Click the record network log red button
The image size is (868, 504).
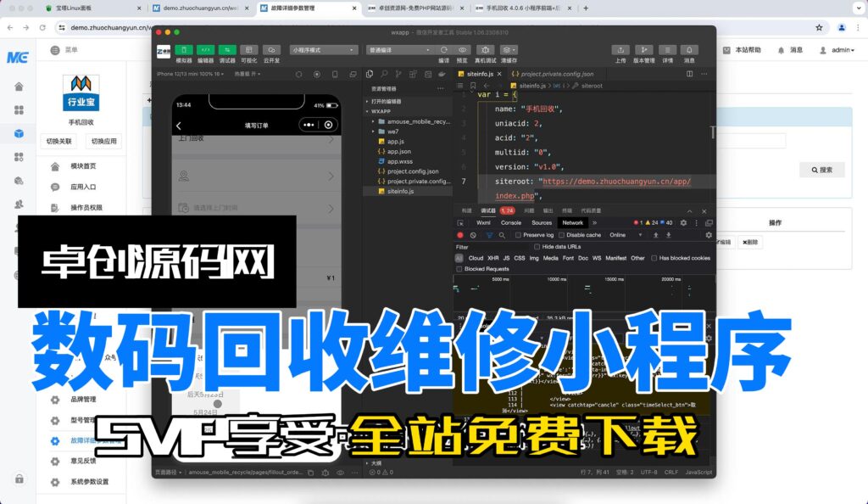coord(460,235)
